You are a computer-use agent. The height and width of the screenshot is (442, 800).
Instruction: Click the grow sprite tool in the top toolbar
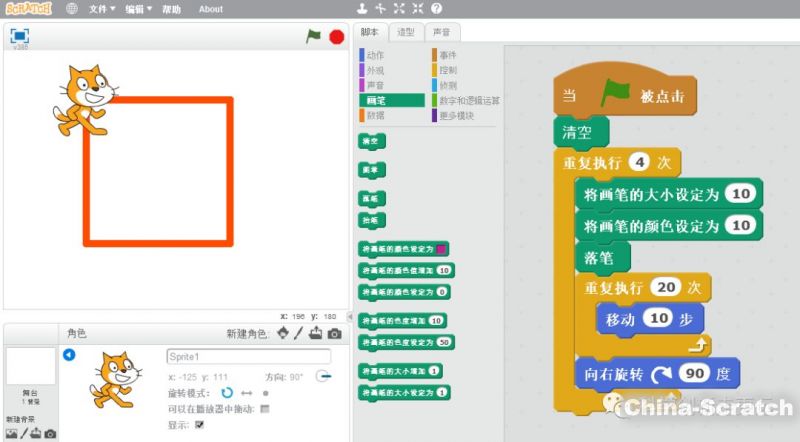(399, 9)
